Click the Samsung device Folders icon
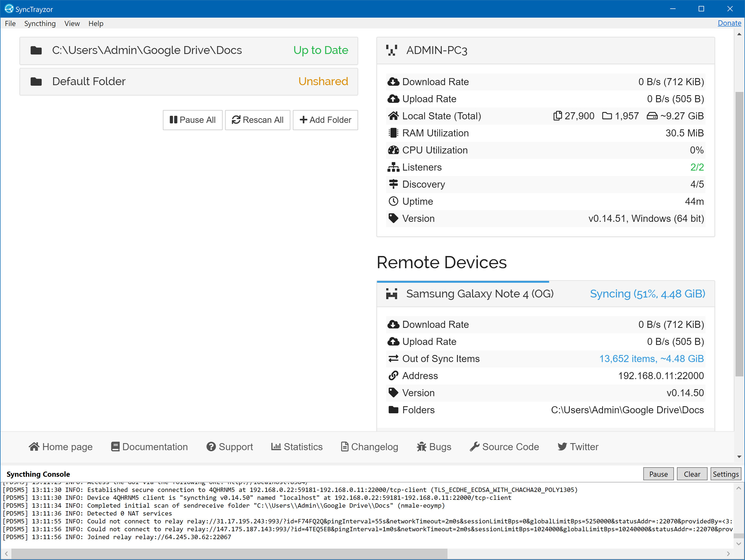 393,410
